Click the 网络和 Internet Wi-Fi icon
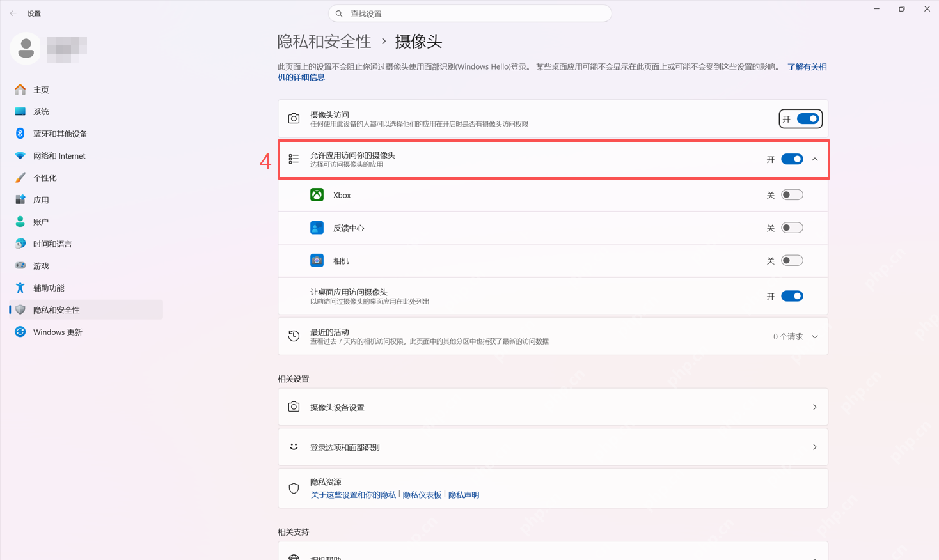 coord(20,155)
